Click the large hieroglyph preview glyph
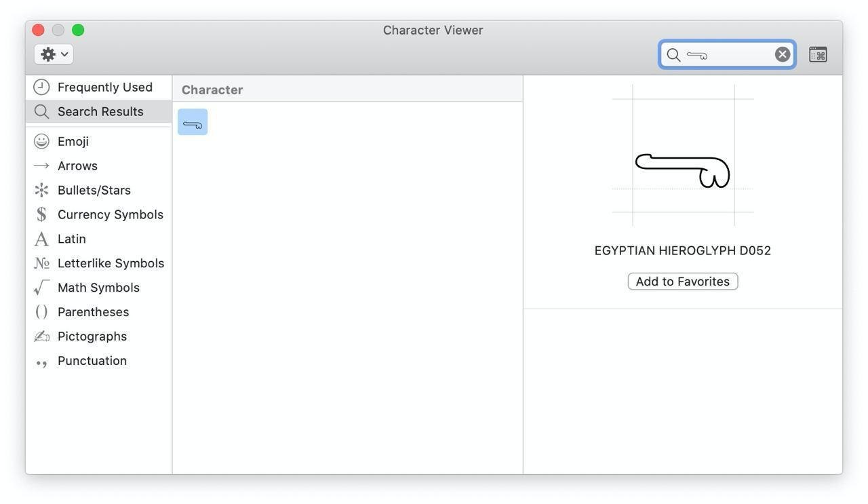Viewport: 868px width, 504px height. [x=682, y=171]
